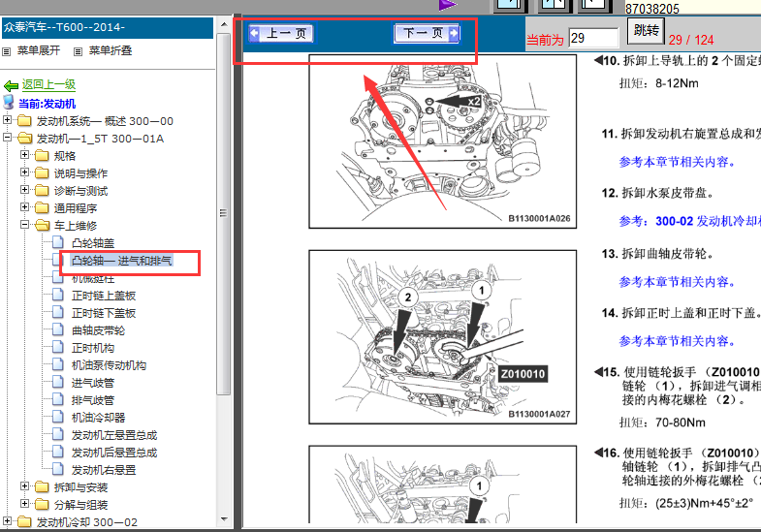
Task: Click the page icon beside 发动机右悬置
Action: 58,468
